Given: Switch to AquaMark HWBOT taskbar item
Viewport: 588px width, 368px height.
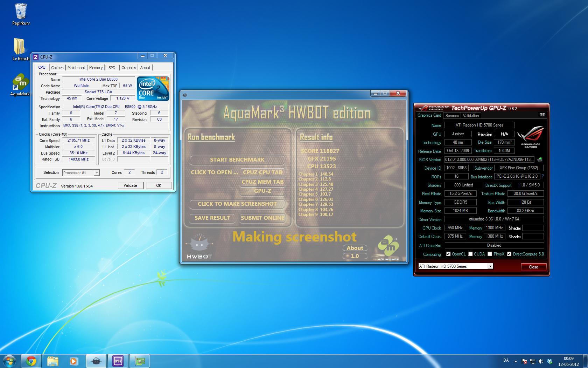Looking at the screenshot, I should pos(96,361).
